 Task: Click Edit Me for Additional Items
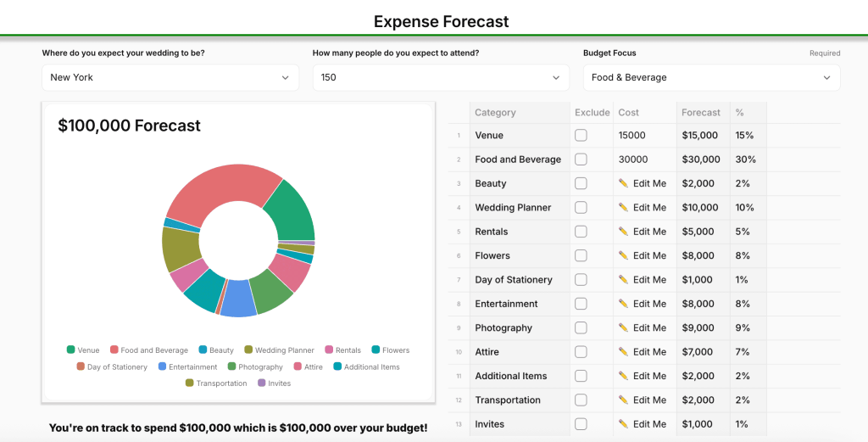[649, 376]
